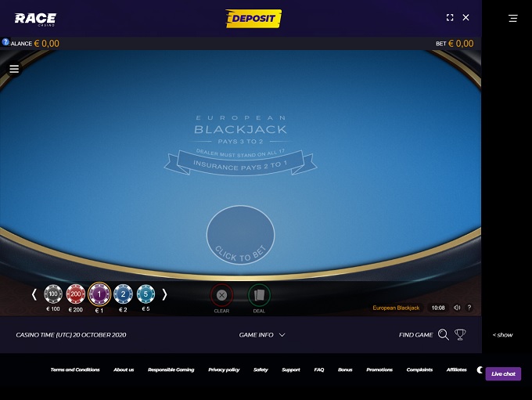Click the Find Game magnifier icon
The image size is (532, 400).
(x=443, y=334)
